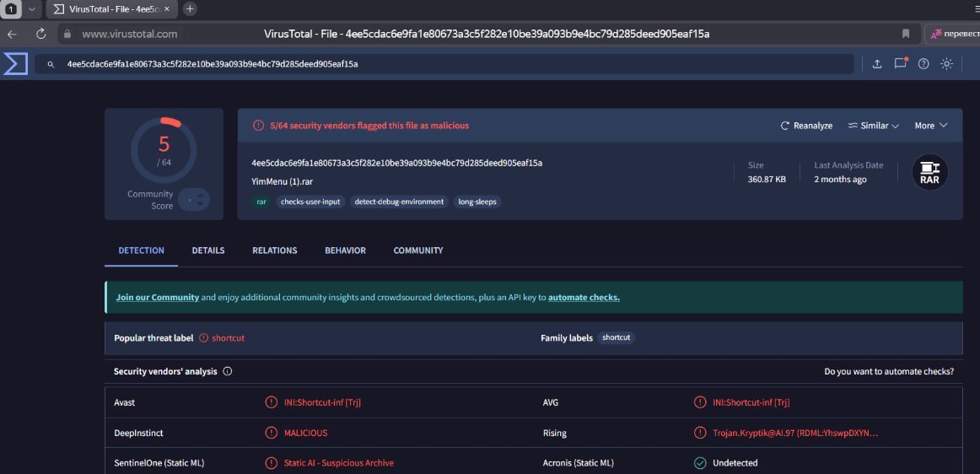Screen dimensions: 980x474
Task: Click the site padlock icon
Action: [67, 34]
